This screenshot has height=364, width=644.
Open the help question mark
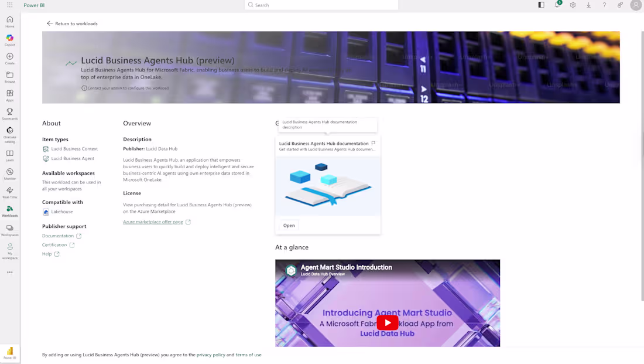[x=604, y=5]
